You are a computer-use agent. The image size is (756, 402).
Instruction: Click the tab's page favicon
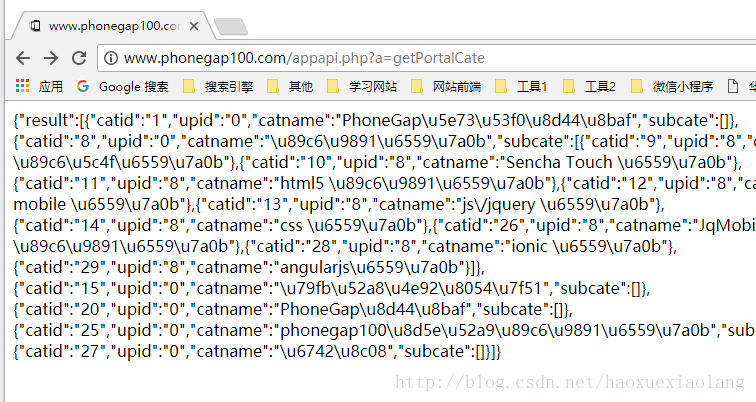[x=35, y=26]
